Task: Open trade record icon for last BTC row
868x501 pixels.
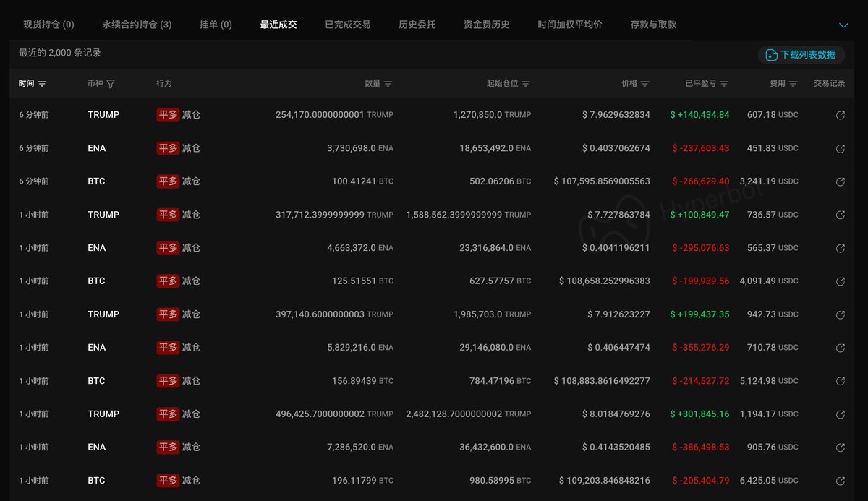Action: pyautogui.click(x=840, y=481)
